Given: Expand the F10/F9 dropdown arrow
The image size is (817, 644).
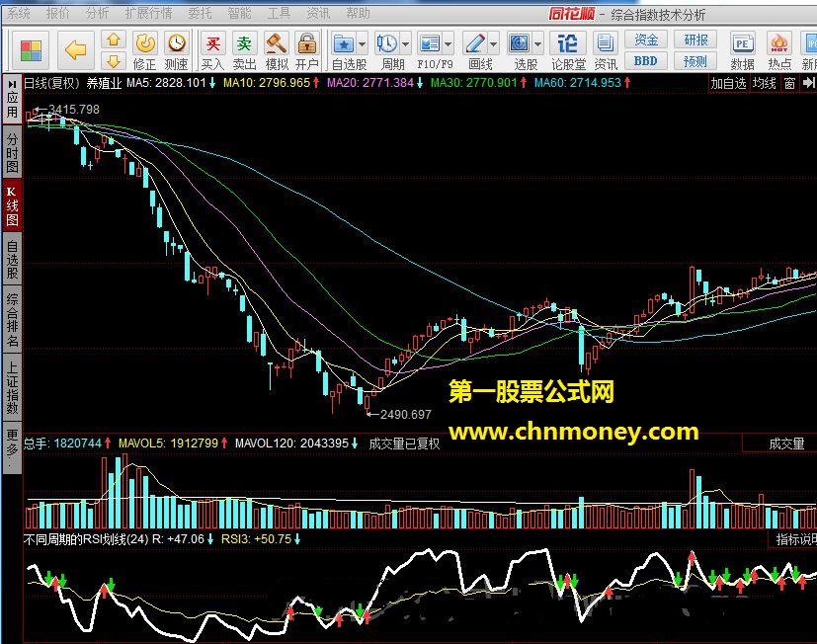Looking at the screenshot, I should point(449,43).
